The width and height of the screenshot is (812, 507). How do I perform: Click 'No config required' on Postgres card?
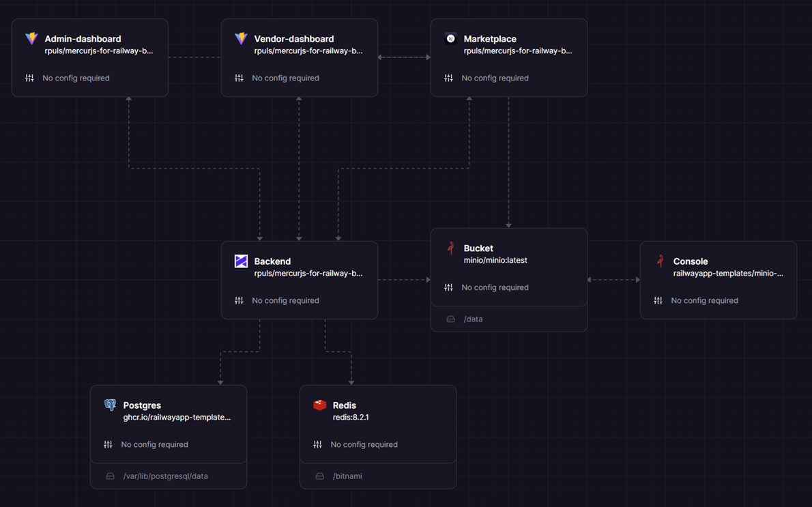click(x=154, y=444)
